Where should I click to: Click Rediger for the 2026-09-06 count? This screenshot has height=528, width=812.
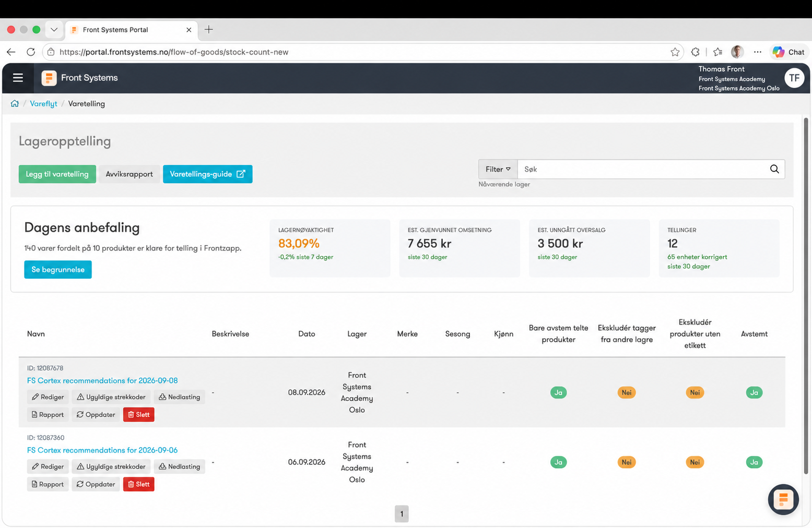(x=48, y=466)
